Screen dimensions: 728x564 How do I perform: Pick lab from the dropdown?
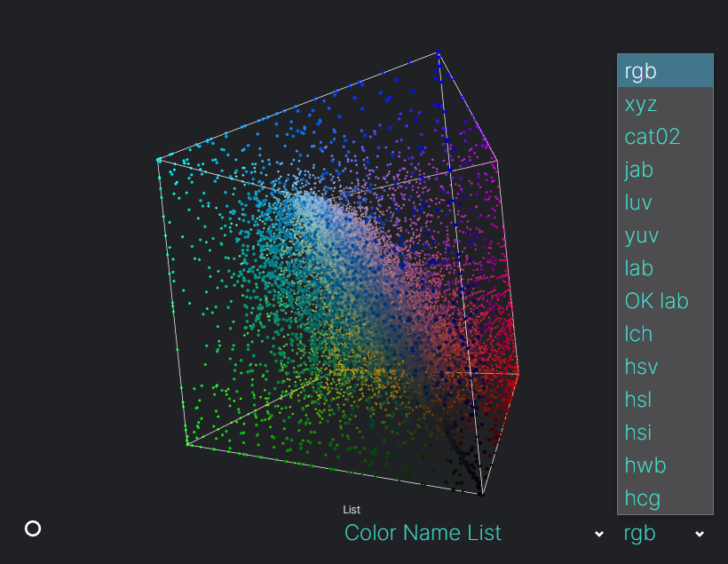(x=665, y=268)
